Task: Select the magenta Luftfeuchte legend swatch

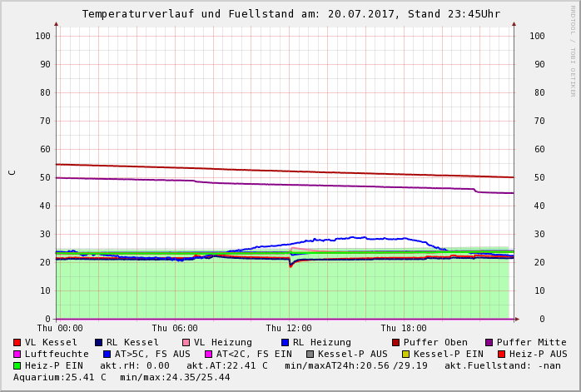Action: 17,355
